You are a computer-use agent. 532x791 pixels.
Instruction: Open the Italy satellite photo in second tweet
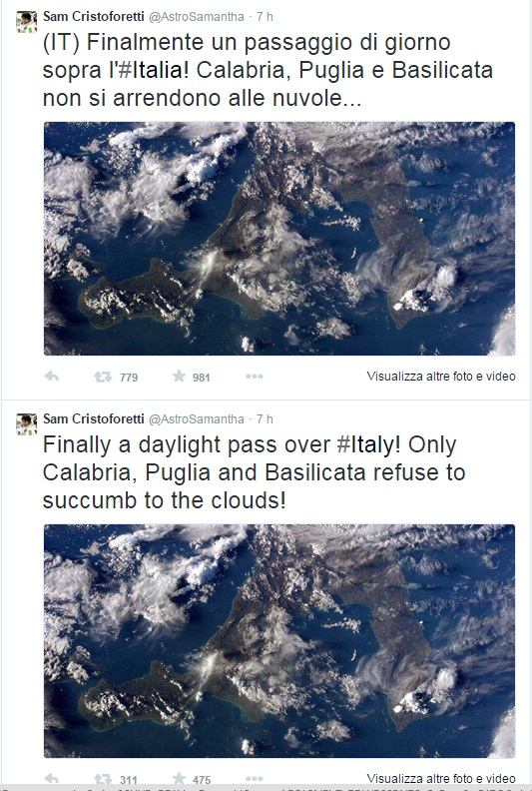tap(279, 641)
